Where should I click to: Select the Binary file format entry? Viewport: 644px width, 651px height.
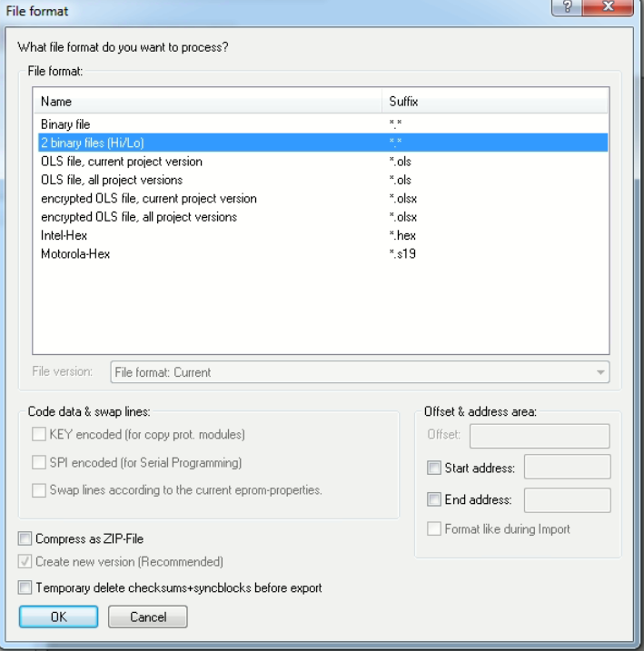[65, 123]
